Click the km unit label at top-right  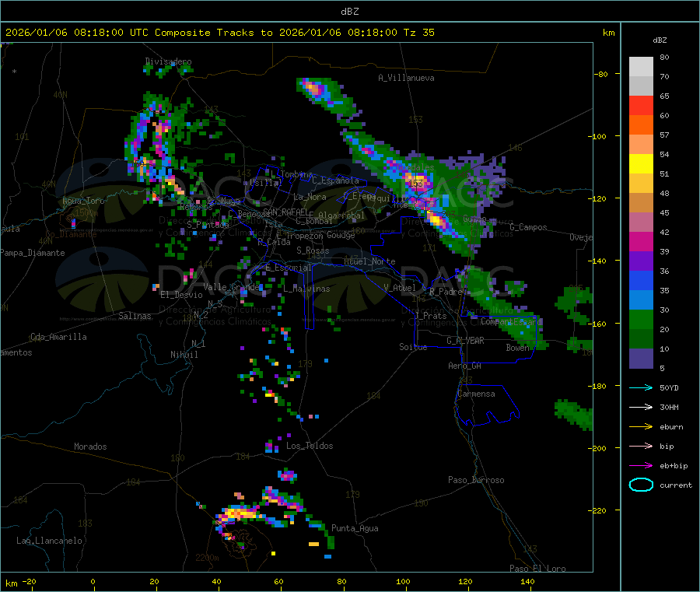[608, 33]
